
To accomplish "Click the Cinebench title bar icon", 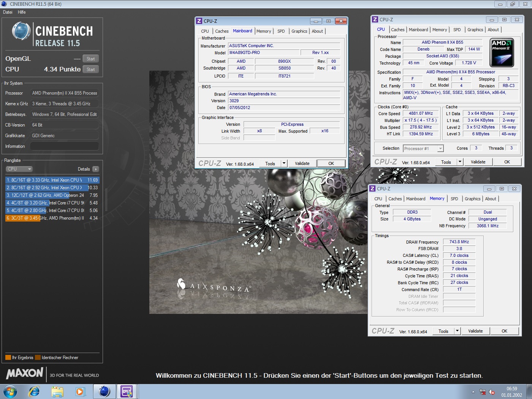I will 4,4.
